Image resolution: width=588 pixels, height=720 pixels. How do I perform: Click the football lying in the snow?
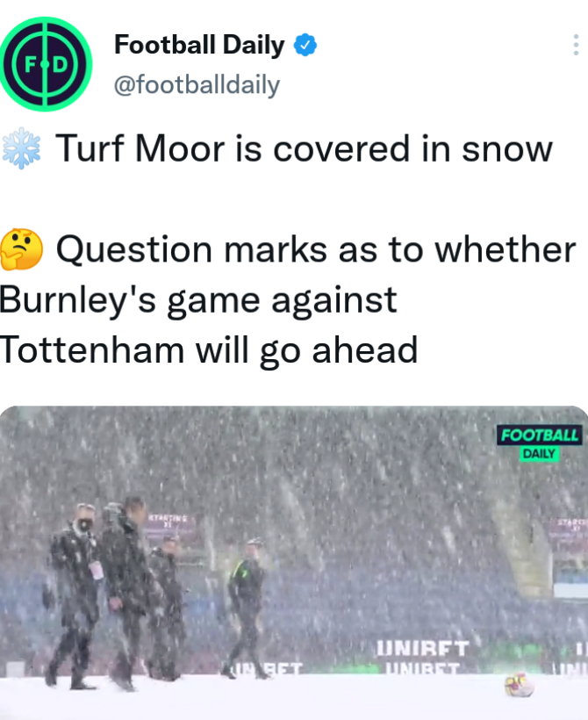click(x=520, y=685)
